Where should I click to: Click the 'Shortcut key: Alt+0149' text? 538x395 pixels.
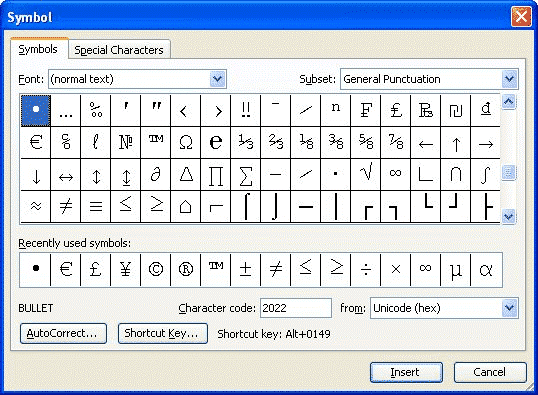tap(274, 334)
